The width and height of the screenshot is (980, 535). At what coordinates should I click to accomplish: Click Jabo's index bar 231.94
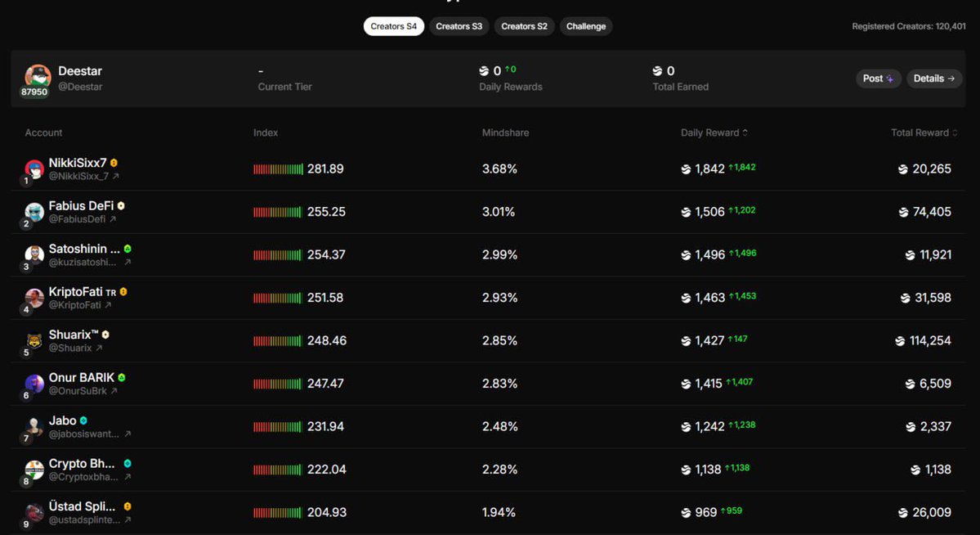[278, 427]
